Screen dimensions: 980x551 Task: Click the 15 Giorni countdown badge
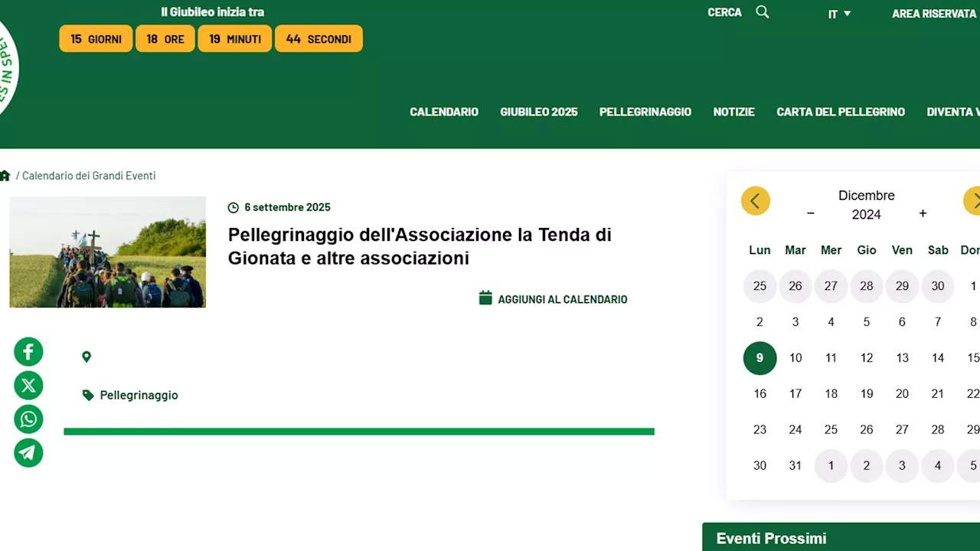point(96,39)
